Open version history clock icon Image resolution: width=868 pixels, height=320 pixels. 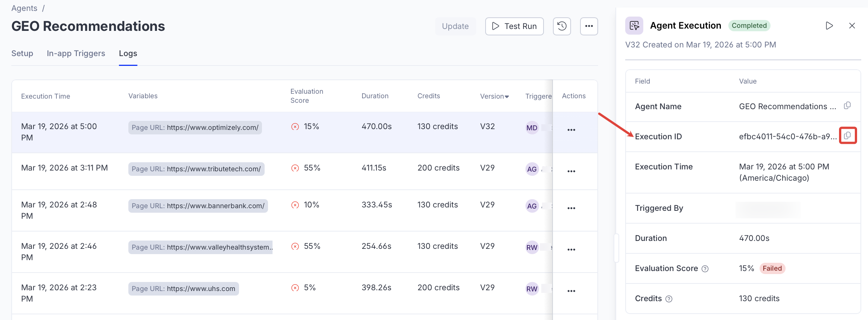click(562, 26)
